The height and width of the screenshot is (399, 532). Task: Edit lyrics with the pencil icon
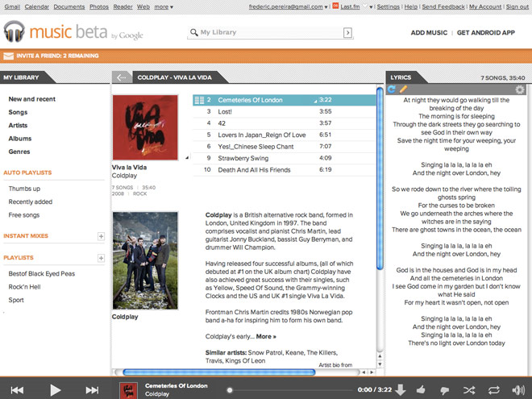(x=403, y=89)
